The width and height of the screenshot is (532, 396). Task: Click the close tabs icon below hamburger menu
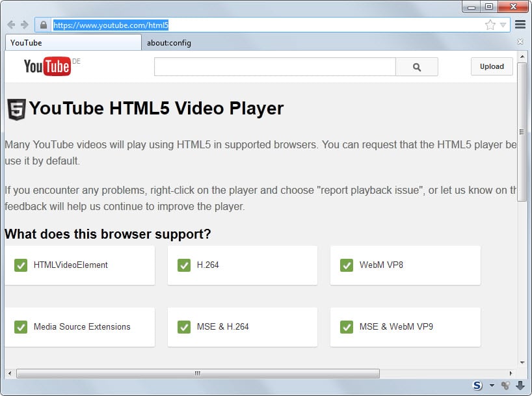519,41
